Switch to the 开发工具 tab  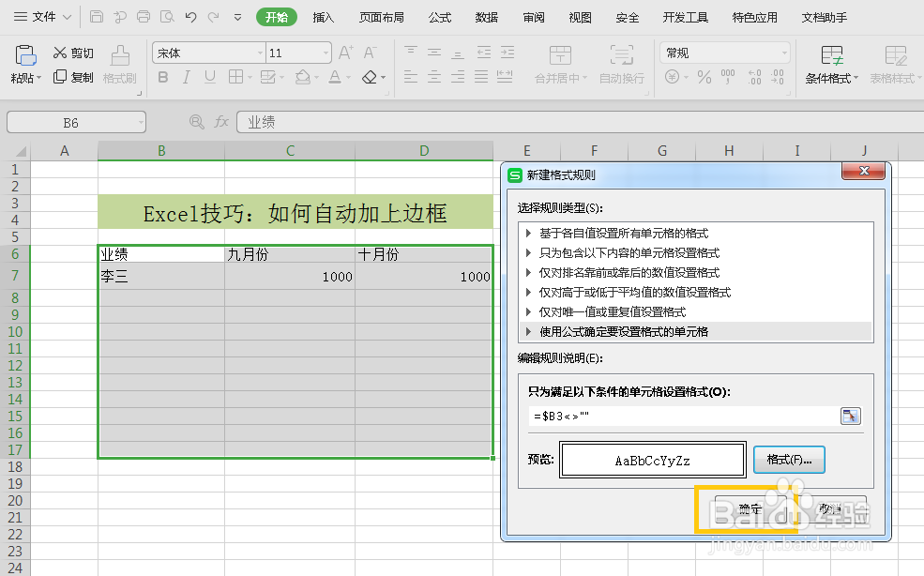pyautogui.click(x=686, y=17)
